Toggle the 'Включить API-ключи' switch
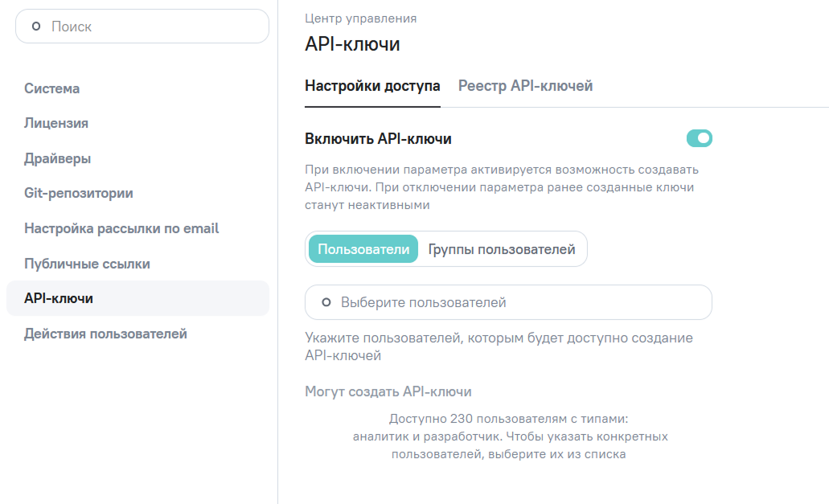829x504 pixels. tap(699, 138)
